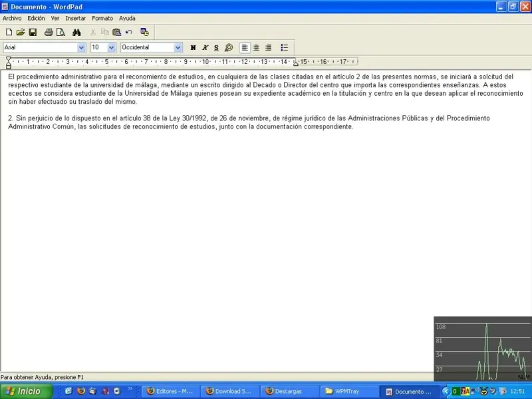Open the Edición menu

36,19
